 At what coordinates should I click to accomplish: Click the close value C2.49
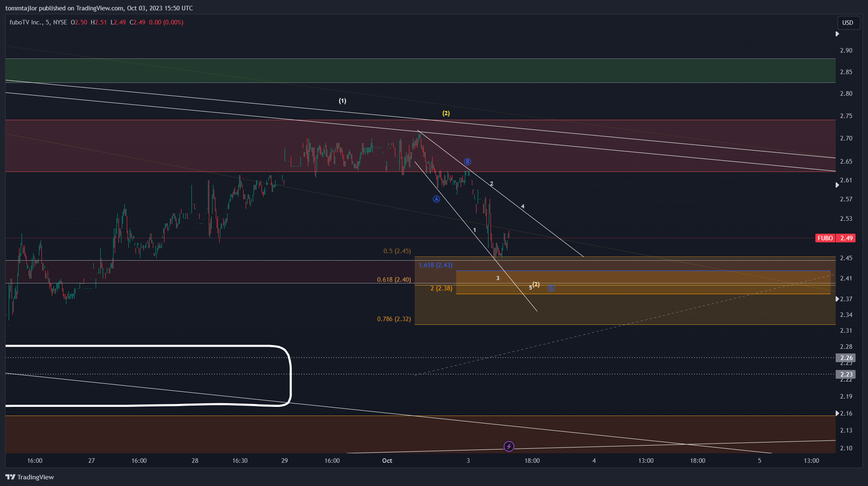coord(138,22)
